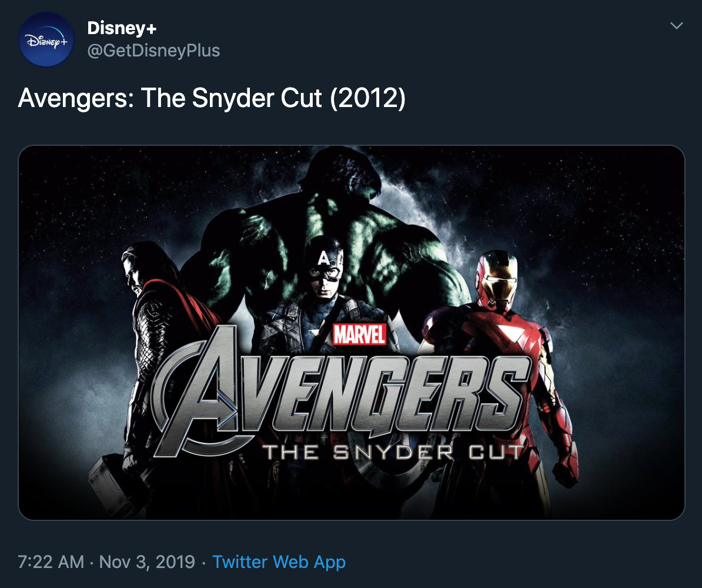Click the tweet text 'Avengers: The Snyder Cut (2012)'
The image size is (702, 588).
(212, 99)
